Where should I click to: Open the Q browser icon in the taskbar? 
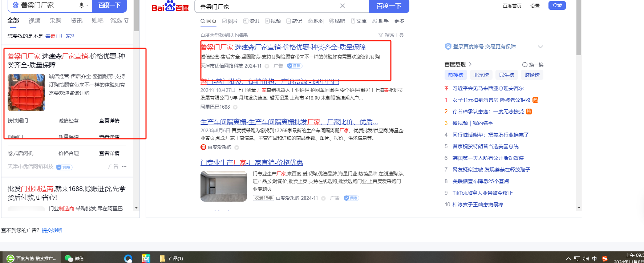(x=128, y=258)
